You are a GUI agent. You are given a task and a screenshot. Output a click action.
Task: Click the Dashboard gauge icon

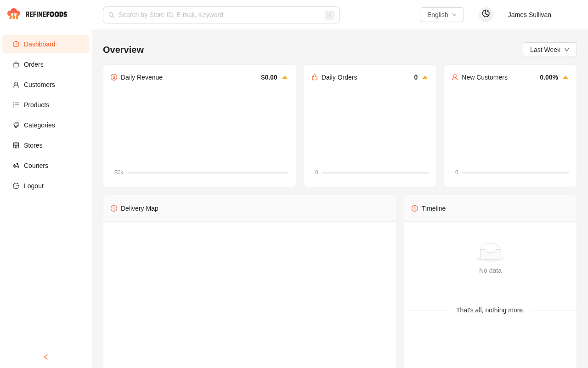(x=16, y=44)
